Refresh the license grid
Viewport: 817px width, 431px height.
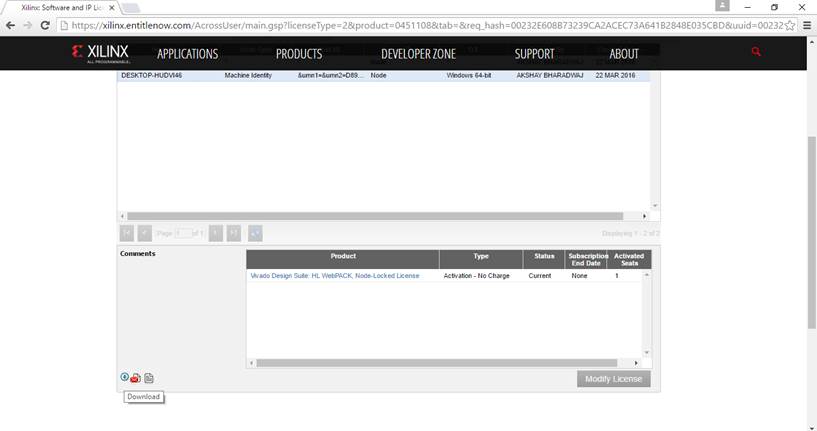click(255, 233)
